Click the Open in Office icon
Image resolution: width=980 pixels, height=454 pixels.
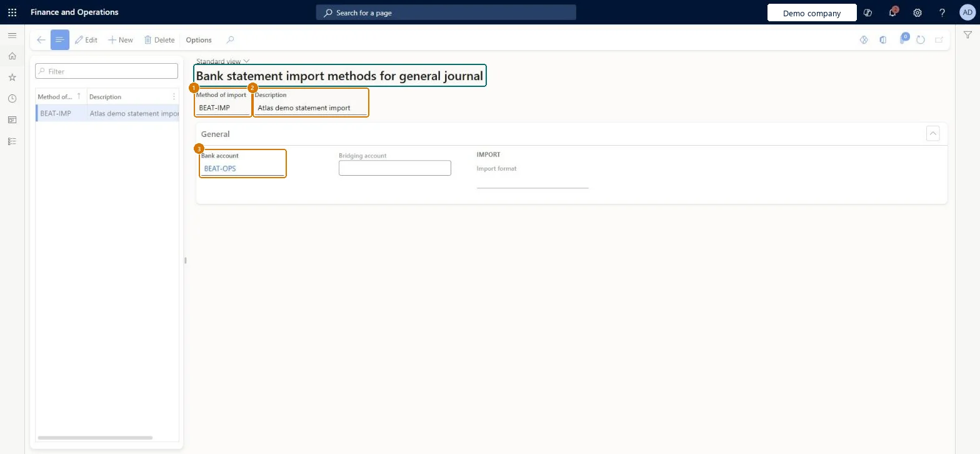point(883,40)
